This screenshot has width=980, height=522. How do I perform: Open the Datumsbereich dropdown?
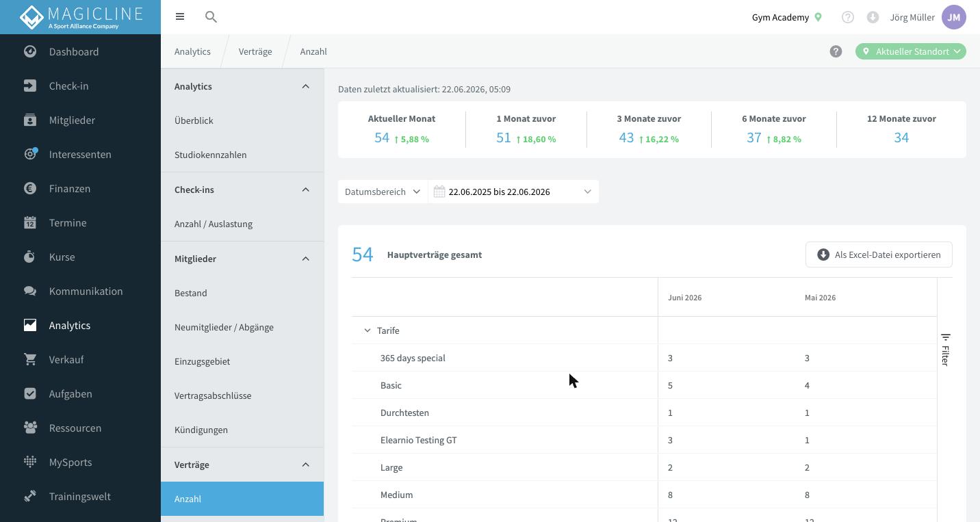[383, 192]
